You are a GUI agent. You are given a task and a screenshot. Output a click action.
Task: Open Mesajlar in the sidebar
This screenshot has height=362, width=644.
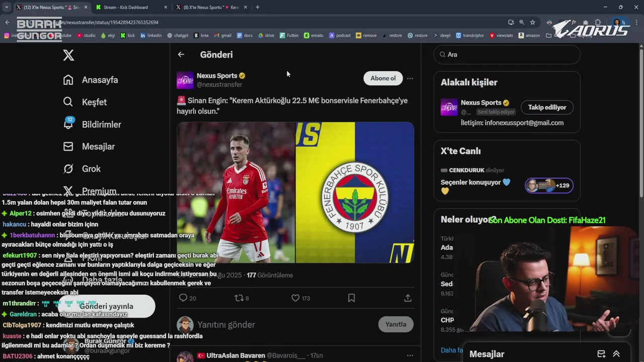click(89, 146)
